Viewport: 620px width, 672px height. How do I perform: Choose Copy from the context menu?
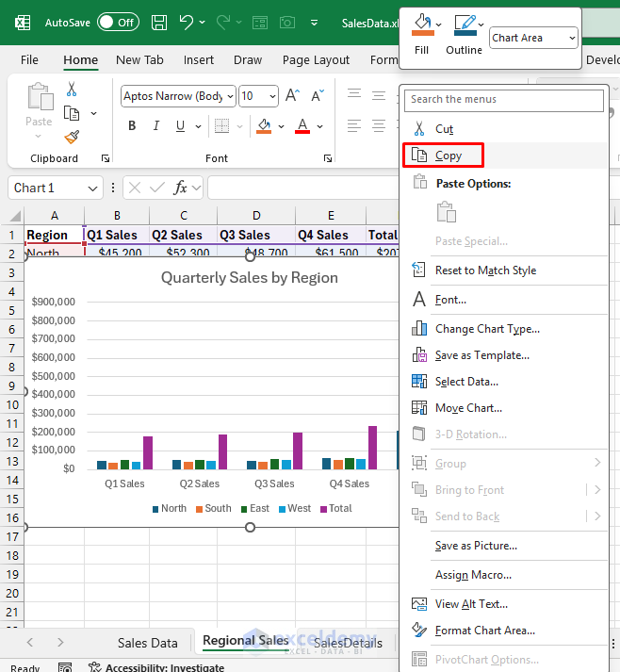coord(449,156)
